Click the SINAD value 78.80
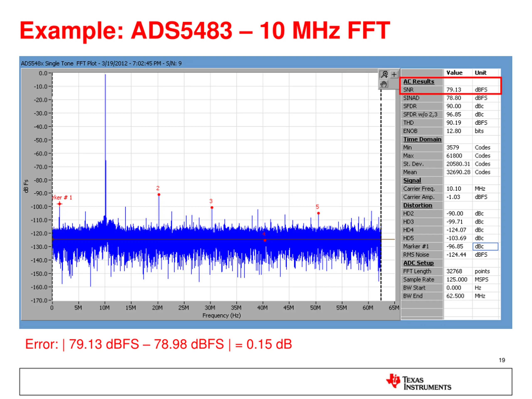532x399 pixels. pos(454,98)
